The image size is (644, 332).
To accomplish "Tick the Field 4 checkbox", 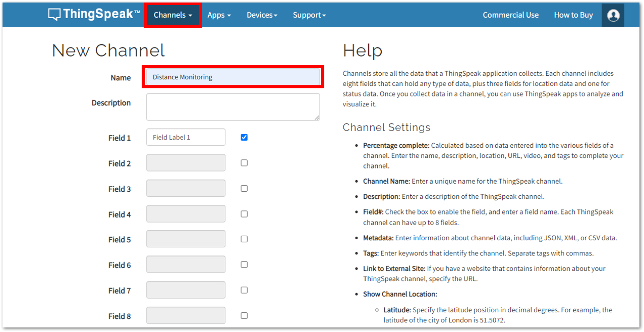I will 244,214.
